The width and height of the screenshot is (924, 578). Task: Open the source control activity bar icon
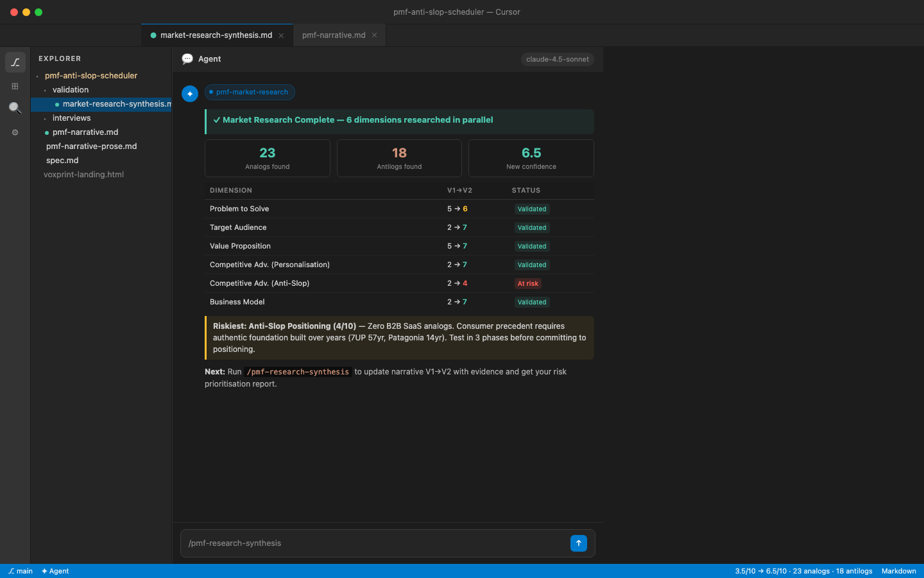pos(15,62)
